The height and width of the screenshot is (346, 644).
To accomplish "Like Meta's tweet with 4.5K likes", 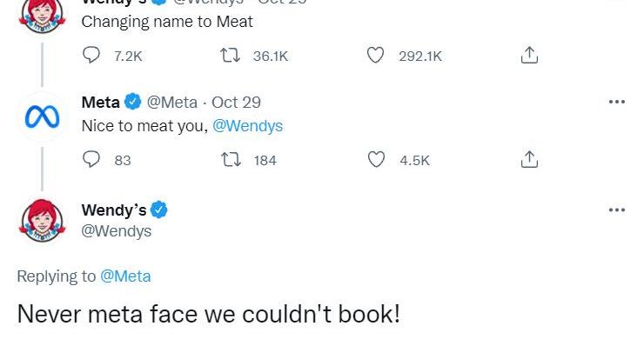I will pyautogui.click(x=376, y=159).
